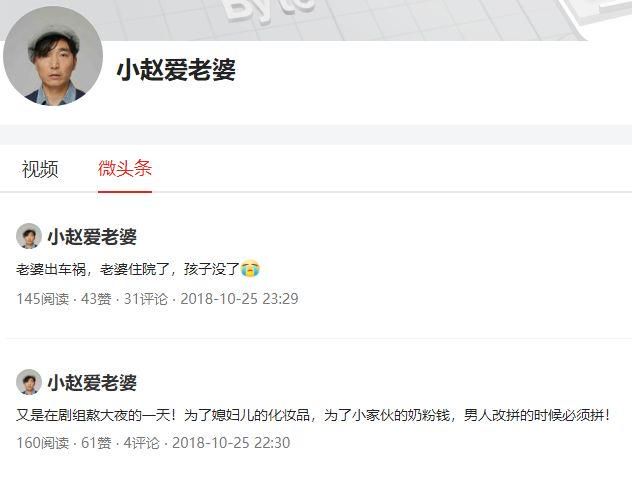Image resolution: width=632 pixels, height=478 pixels.
Task: Open the post about 老婆出车祸
Action: point(128,269)
